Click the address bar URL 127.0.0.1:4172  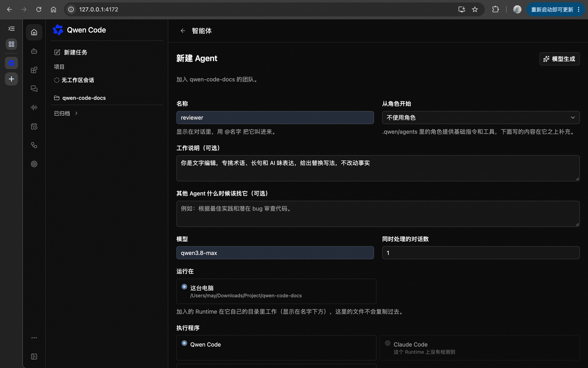tap(99, 9)
